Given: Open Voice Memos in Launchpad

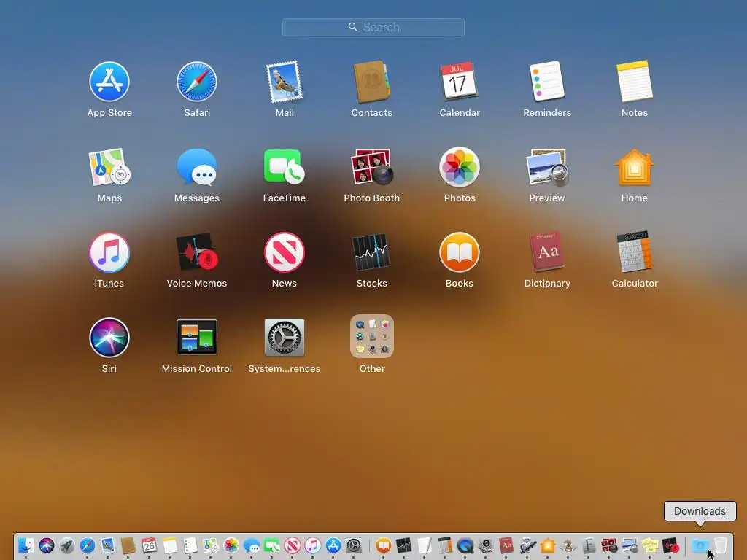Looking at the screenshot, I should (x=197, y=252).
